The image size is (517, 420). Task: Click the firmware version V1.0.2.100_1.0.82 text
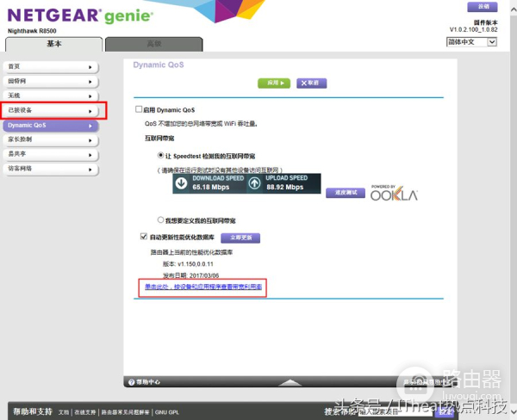[x=473, y=29]
